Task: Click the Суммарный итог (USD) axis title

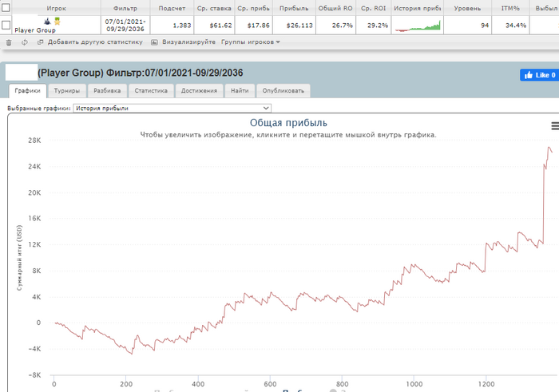Action: [19, 258]
